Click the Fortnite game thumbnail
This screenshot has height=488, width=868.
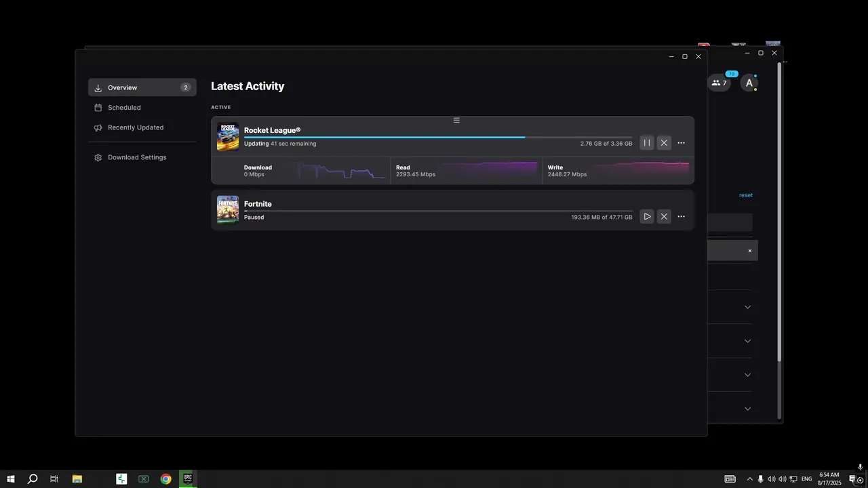click(228, 210)
